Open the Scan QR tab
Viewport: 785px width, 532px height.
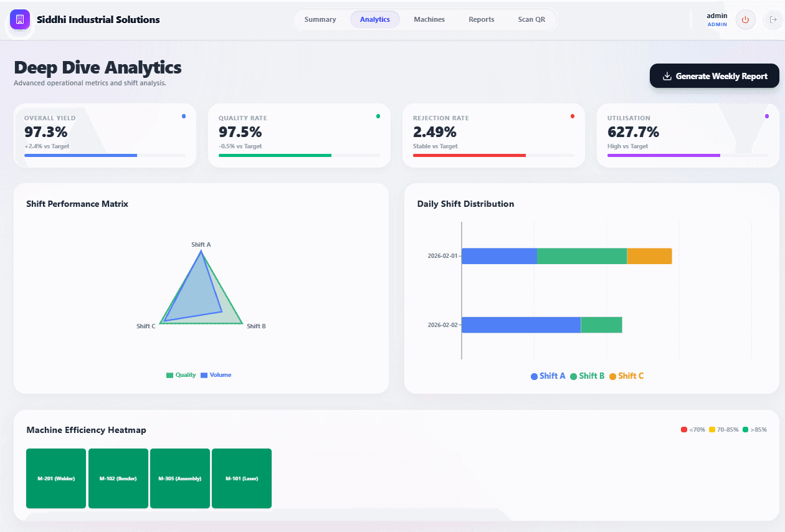(x=531, y=19)
